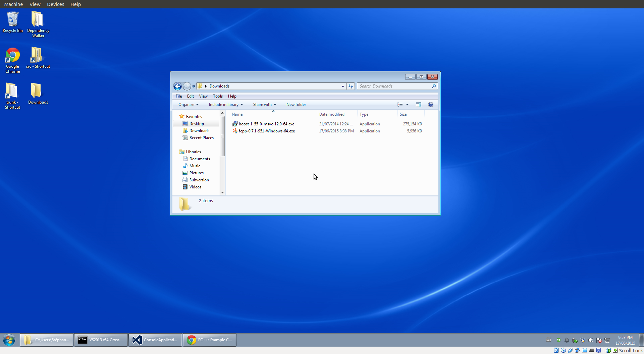Switch to Visual Studio ConsoleApplication taskbar item

point(156,340)
